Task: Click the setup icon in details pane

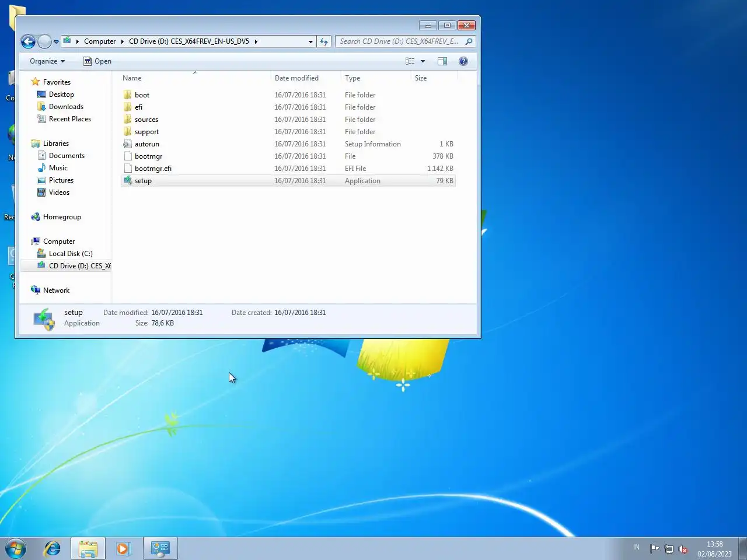Action: pos(44,319)
